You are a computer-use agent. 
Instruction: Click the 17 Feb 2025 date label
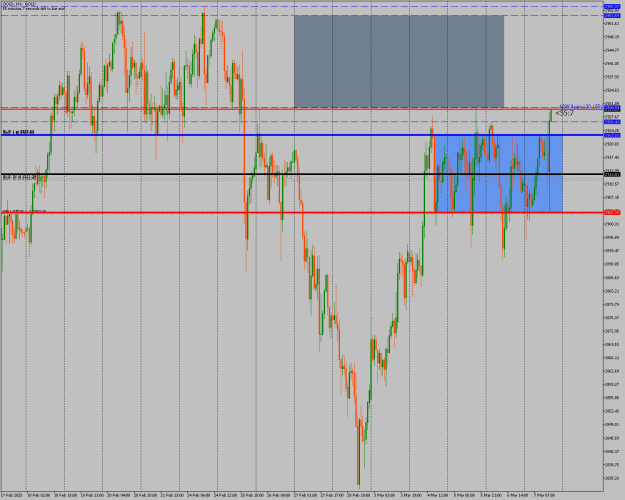point(10,495)
